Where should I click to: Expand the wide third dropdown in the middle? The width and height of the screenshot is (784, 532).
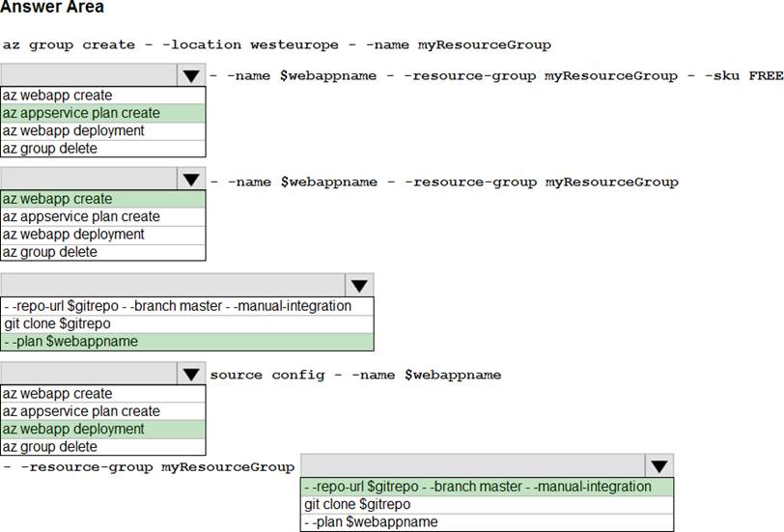pyautogui.click(x=359, y=285)
